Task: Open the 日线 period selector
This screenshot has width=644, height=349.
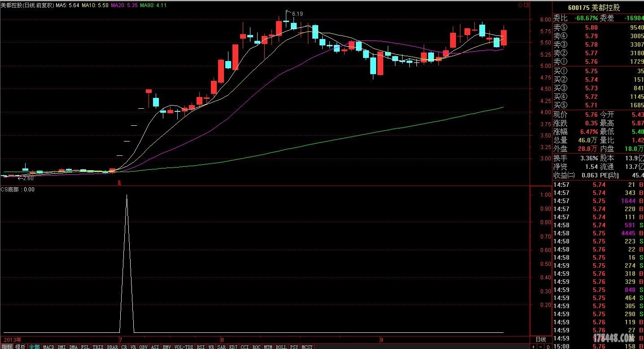Action: tap(541, 340)
